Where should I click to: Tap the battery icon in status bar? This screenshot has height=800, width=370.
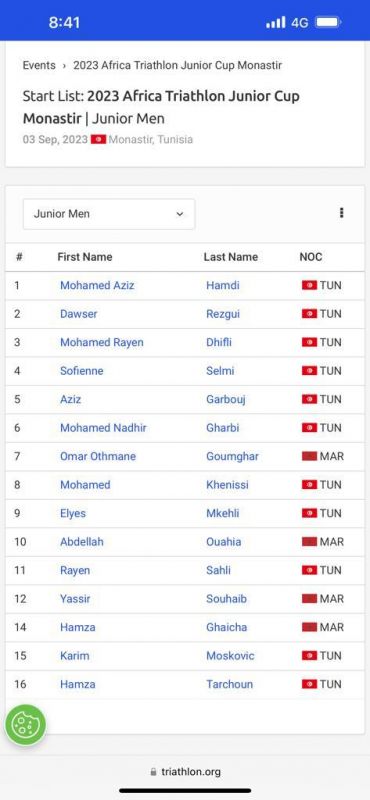coord(328,22)
